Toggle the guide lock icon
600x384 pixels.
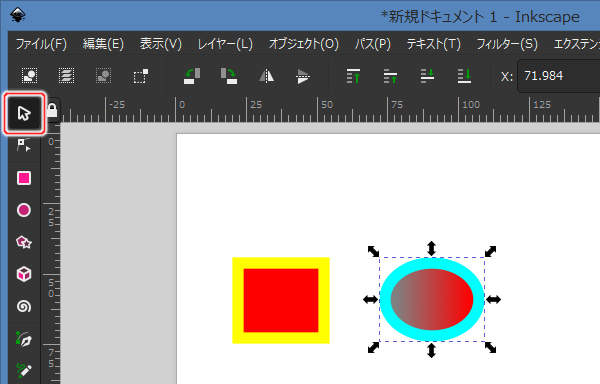(52, 110)
